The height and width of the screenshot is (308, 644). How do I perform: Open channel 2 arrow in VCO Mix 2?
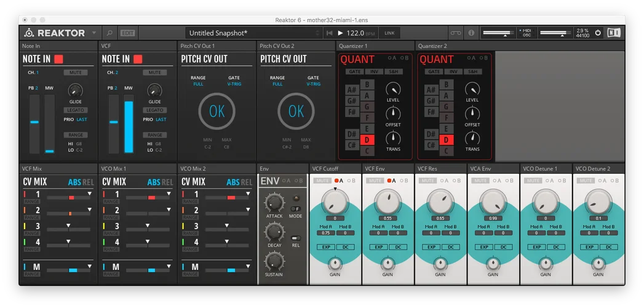click(248, 209)
